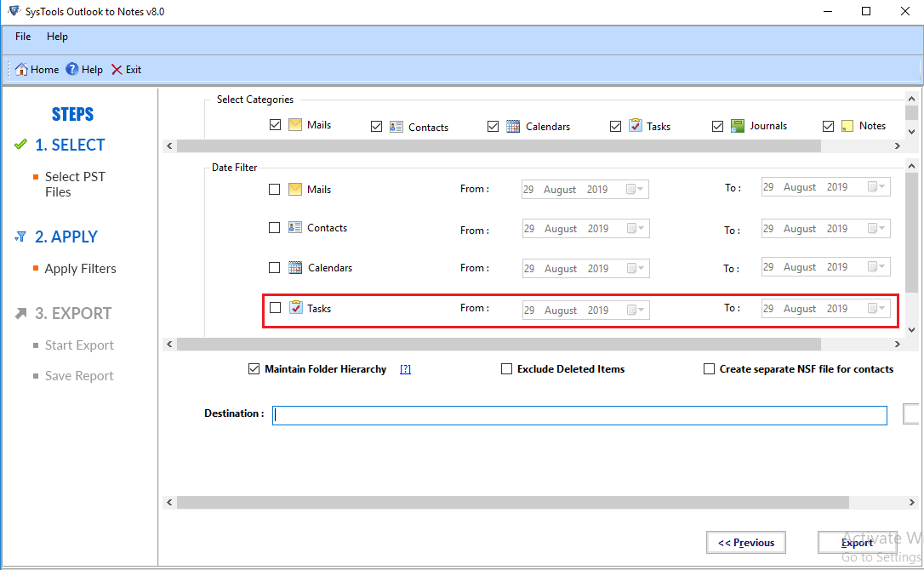Click the Export button
Viewport: 924px width, 570px height.
coord(857,542)
